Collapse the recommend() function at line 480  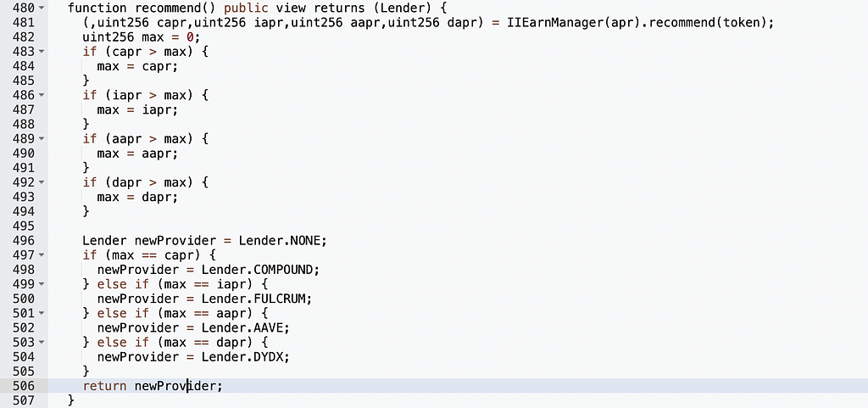42,8
